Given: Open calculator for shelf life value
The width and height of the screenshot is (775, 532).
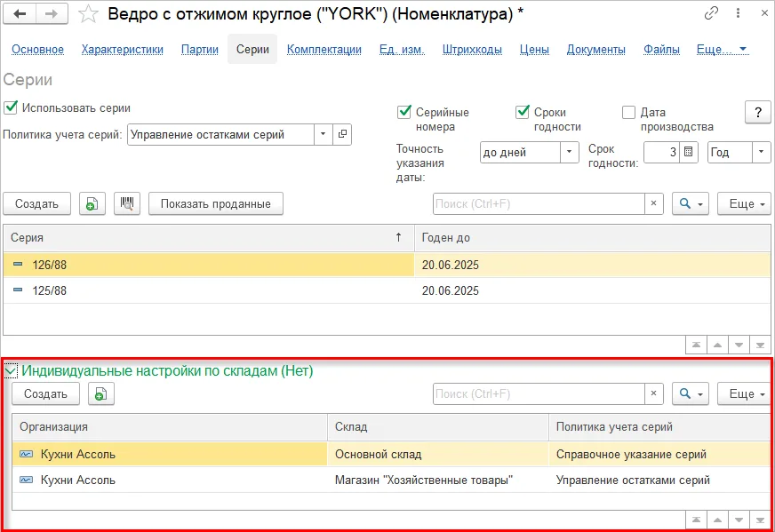Looking at the screenshot, I should [x=688, y=152].
